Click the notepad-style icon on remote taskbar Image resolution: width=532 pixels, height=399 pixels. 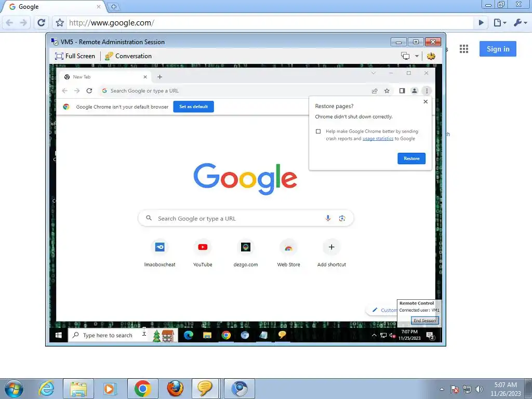click(x=263, y=335)
